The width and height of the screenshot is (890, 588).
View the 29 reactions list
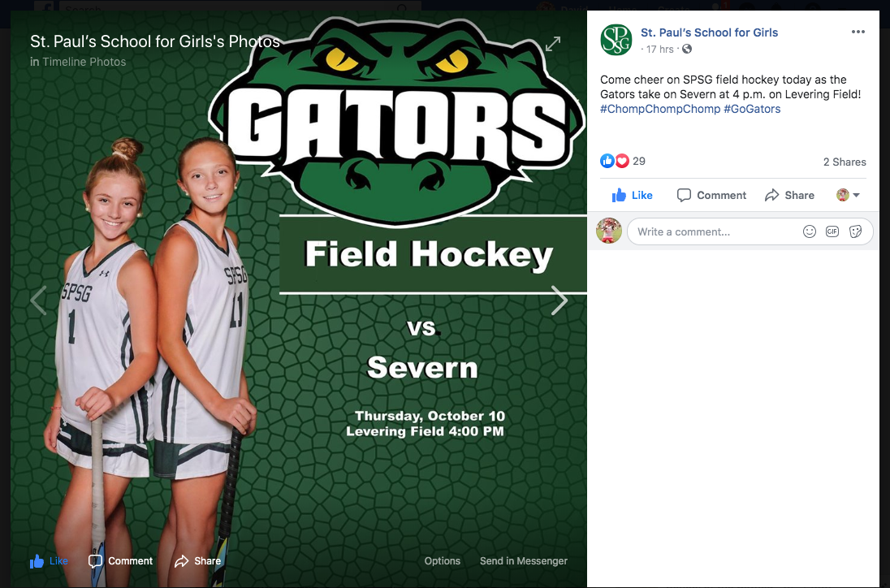point(639,161)
